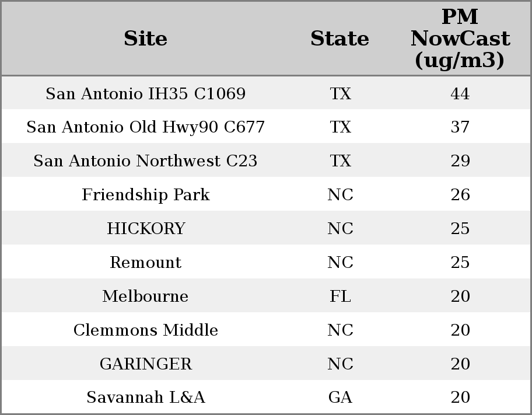The height and width of the screenshot is (415, 532).
Task: Click the PM value 26
Action: coord(460,195)
